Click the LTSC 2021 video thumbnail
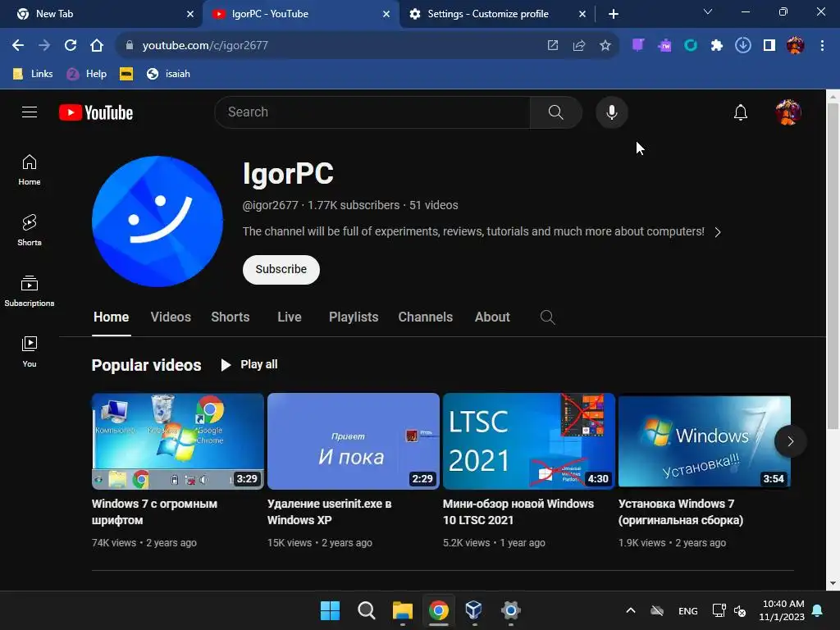Viewport: 840px width, 630px height. [x=529, y=441]
